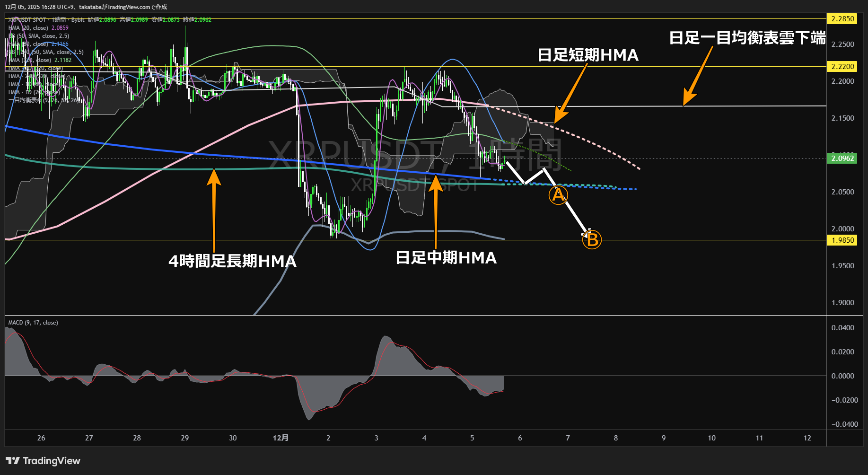868x475 pixels.
Task: Click the MACD (9, 17, close) pane label
Action: point(33,323)
